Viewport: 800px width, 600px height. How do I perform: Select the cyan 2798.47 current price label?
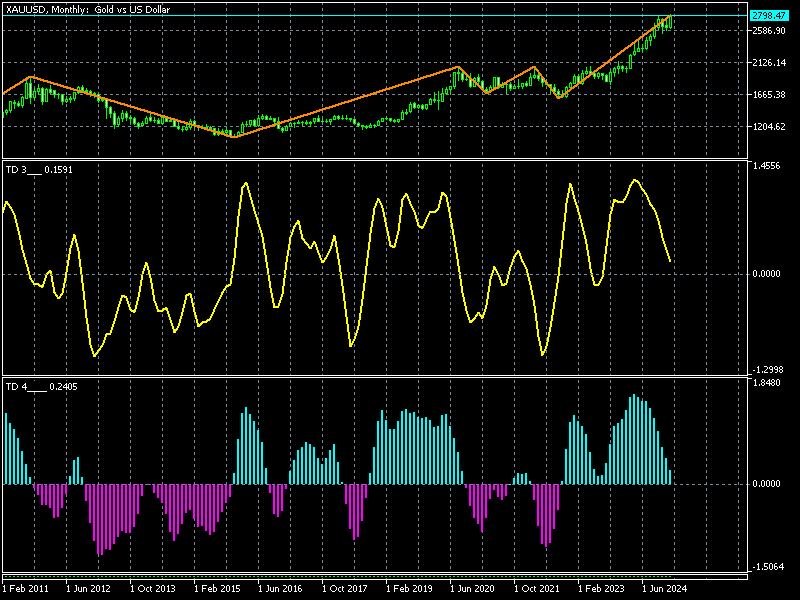(769, 16)
